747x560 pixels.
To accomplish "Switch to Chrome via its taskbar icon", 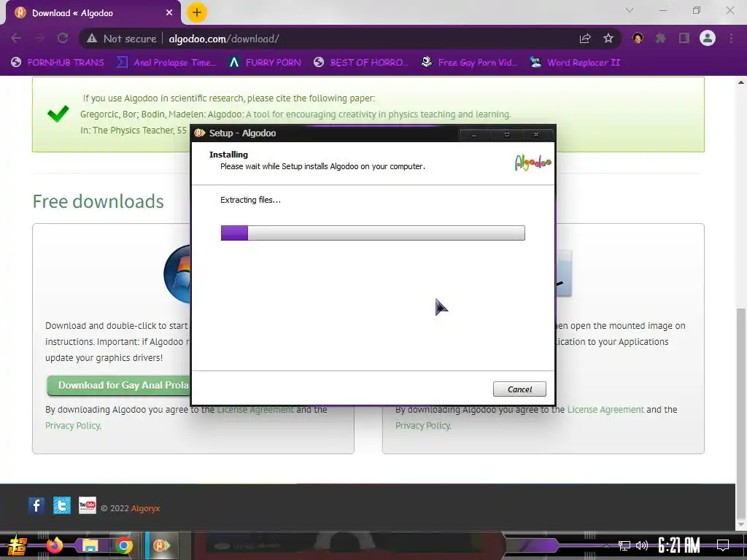I will pyautogui.click(x=124, y=545).
